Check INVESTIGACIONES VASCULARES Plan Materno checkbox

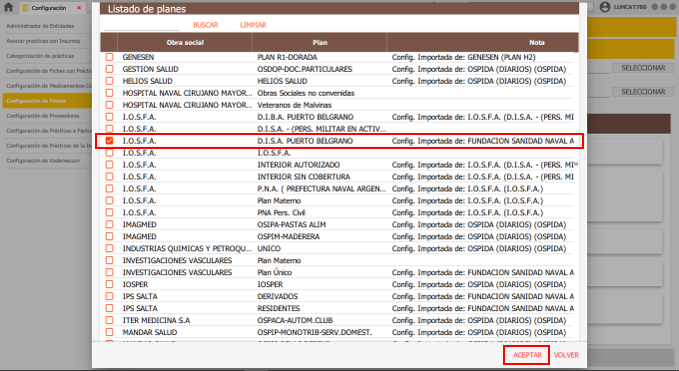(109, 261)
